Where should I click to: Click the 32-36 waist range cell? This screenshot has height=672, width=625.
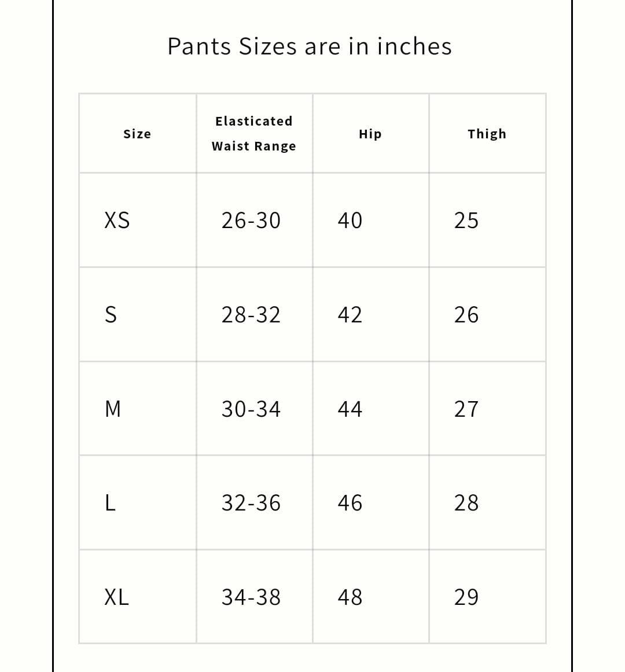pos(251,503)
